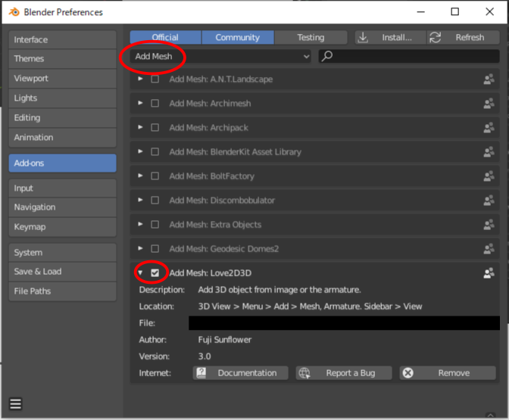Click the community icon on Archimesh row

click(x=489, y=104)
